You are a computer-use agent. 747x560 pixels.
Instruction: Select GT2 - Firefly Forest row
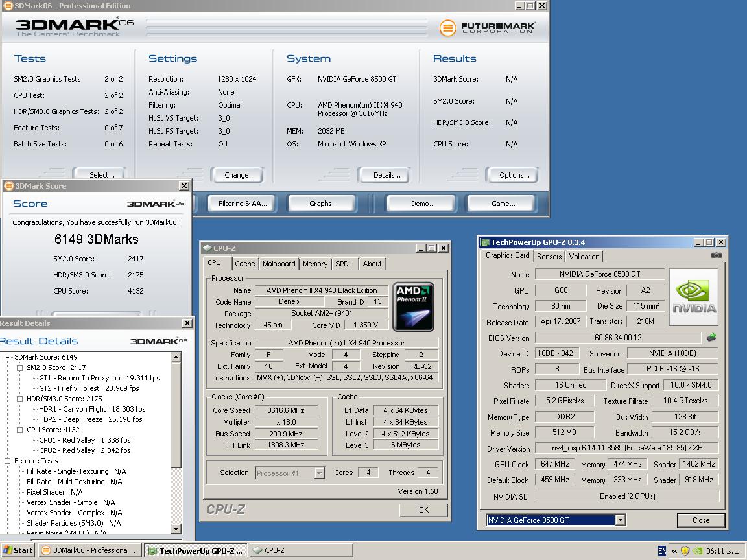tap(89, 388)
